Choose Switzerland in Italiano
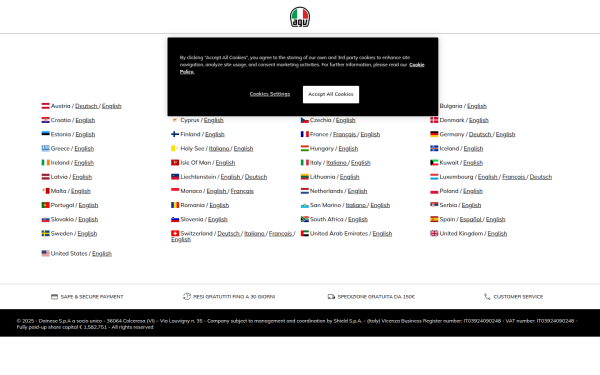600x375 pixels. (255, 233)
